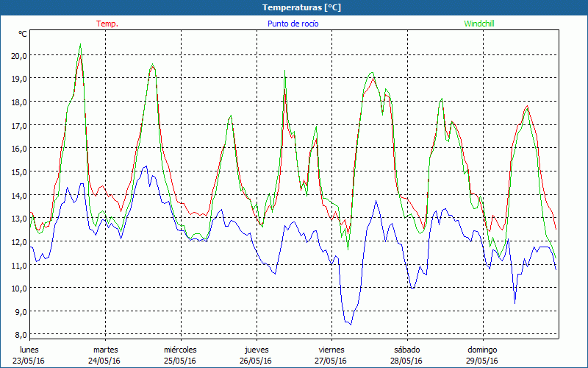Viewport: 588px width, 368px height.
Task: Click the 8,0 value on the temperature axis
Action: [18, 334]
